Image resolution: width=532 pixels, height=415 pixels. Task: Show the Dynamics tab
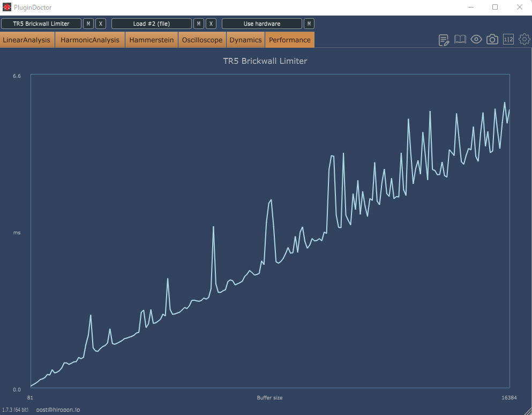pos(245,40)
